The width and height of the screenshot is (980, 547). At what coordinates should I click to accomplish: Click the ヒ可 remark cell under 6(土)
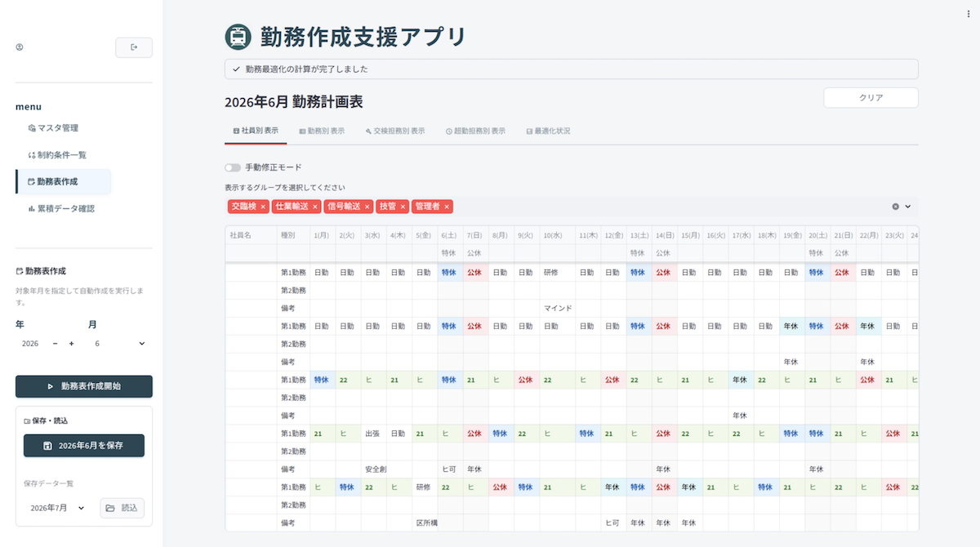pos(450,469)
